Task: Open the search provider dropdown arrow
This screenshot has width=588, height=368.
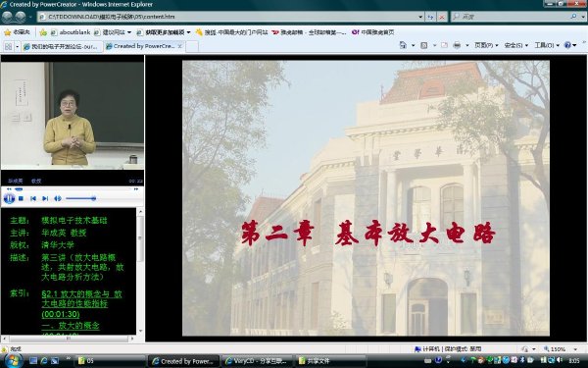Action: coord(583,17)
